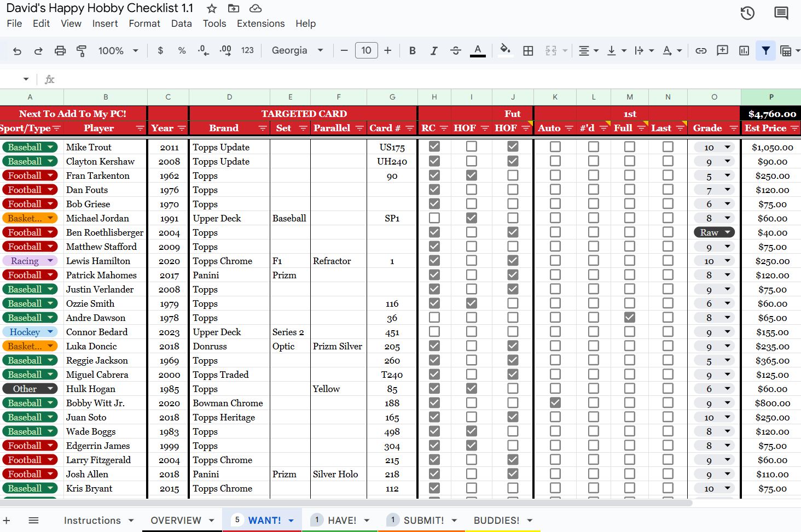Viewport: 801px width, 532px height.
Task: Check the Auto checkbox for Mike Trout
Action: coord(555,147)
